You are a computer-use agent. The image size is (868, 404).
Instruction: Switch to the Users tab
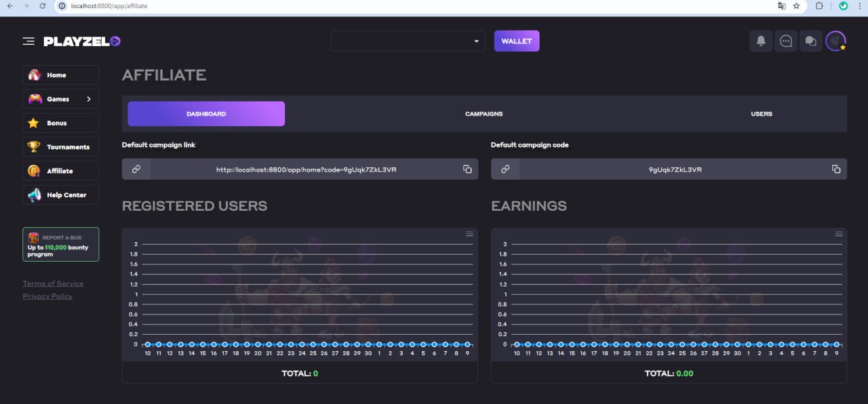(762, 114)
